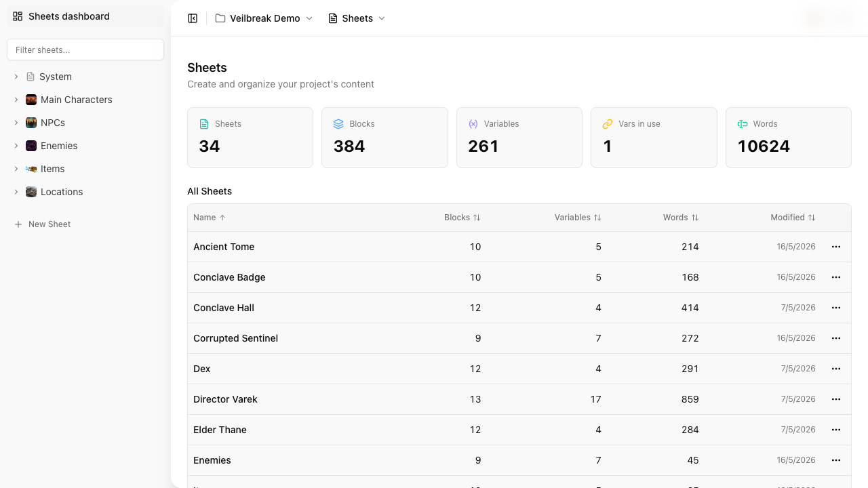Expand the Locations tree chevron
This screenshot has width=868, height=488.
[16, 192]
